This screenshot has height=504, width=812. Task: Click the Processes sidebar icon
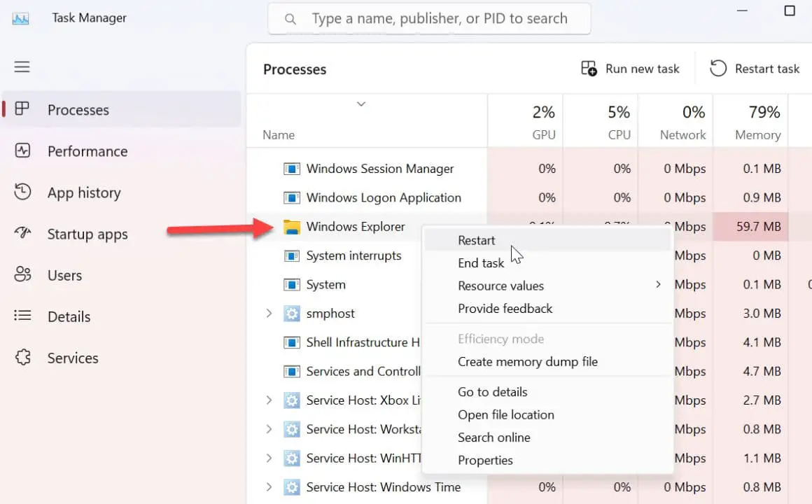point(22,108)
